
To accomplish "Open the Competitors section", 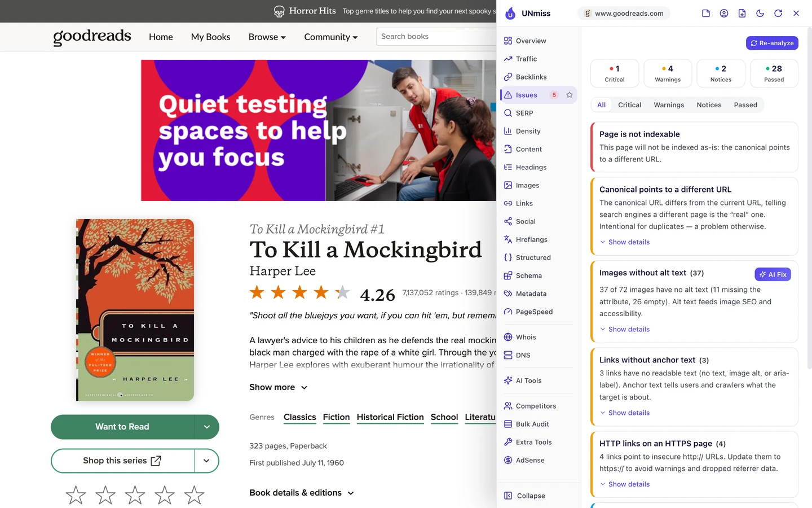I will pos(539,406).
